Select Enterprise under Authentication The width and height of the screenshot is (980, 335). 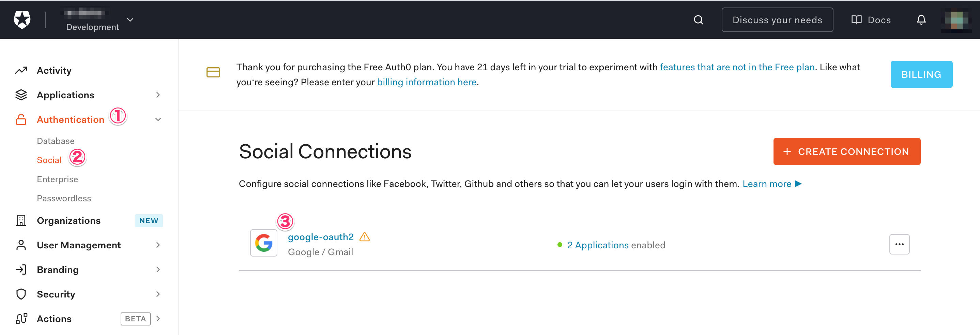pos(58,179)
